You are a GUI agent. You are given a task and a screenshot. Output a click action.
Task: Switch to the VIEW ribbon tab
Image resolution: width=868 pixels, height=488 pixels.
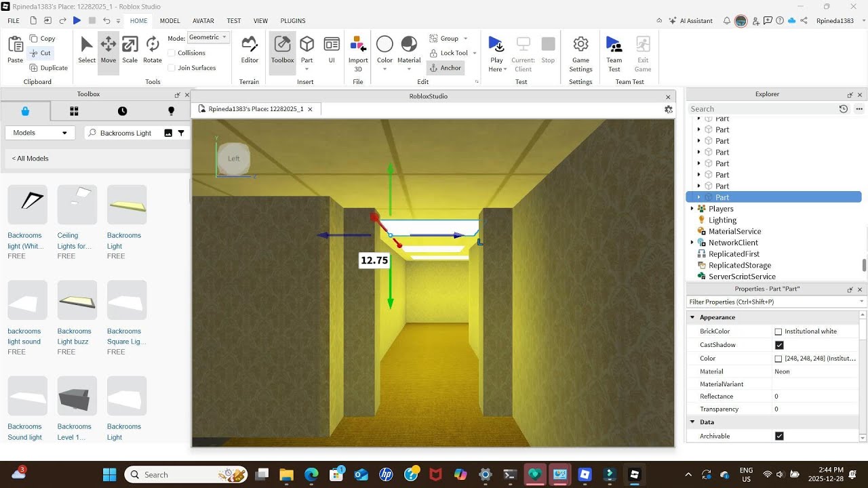point(260,21)
